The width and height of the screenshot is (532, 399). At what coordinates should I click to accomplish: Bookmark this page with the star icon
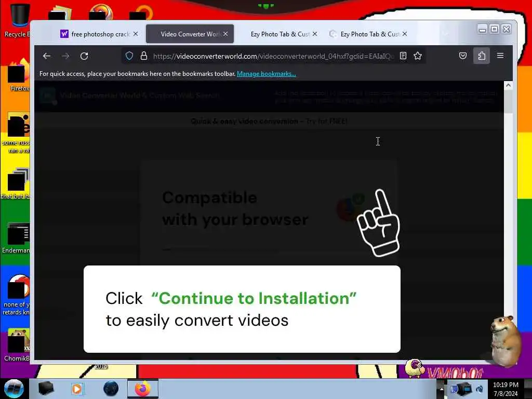point(418,56)
